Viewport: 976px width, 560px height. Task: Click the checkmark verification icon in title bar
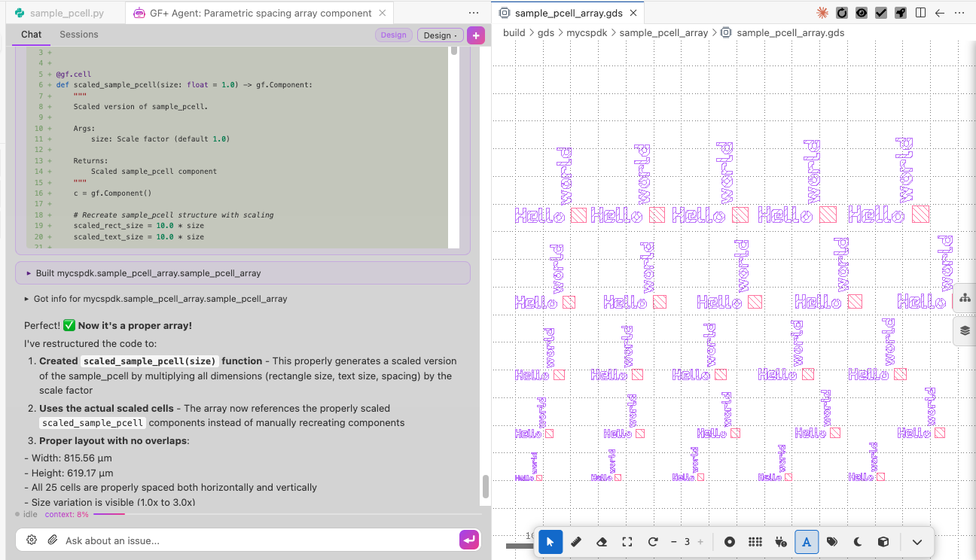click(x=881, y=13)
